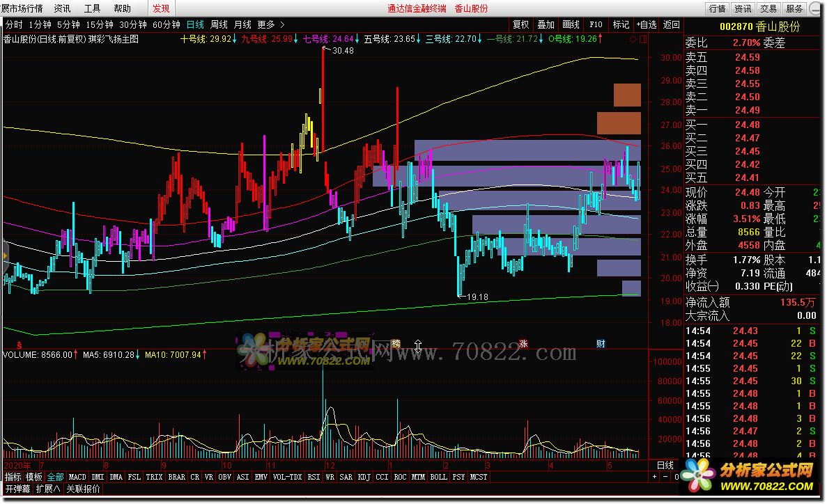
Task: Click the minus zoom-out button near 日线
Action: point(665,477)
